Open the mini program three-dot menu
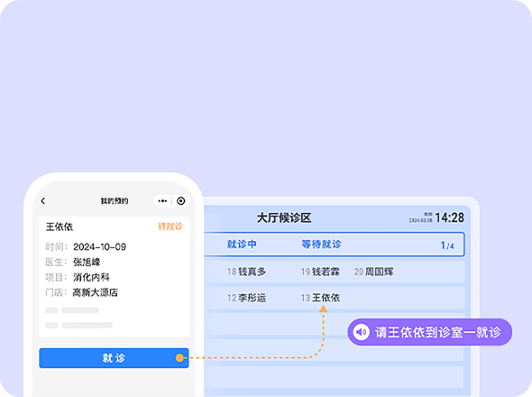 pos(162,201)
